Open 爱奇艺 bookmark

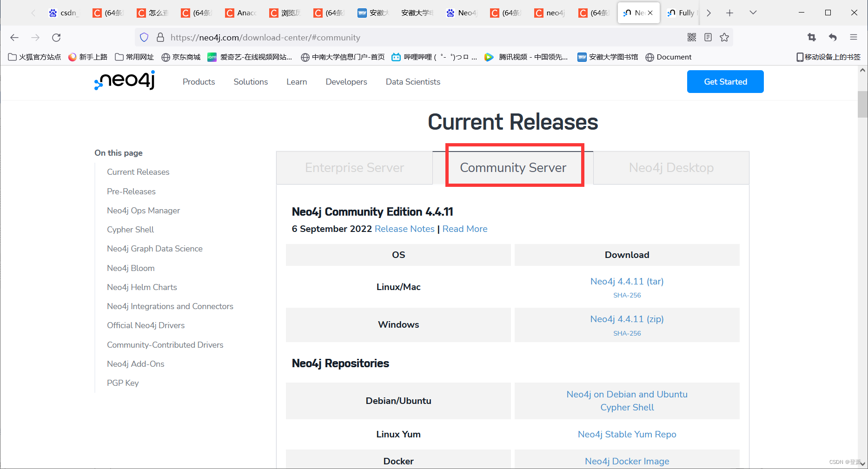(x=250, y=57)
